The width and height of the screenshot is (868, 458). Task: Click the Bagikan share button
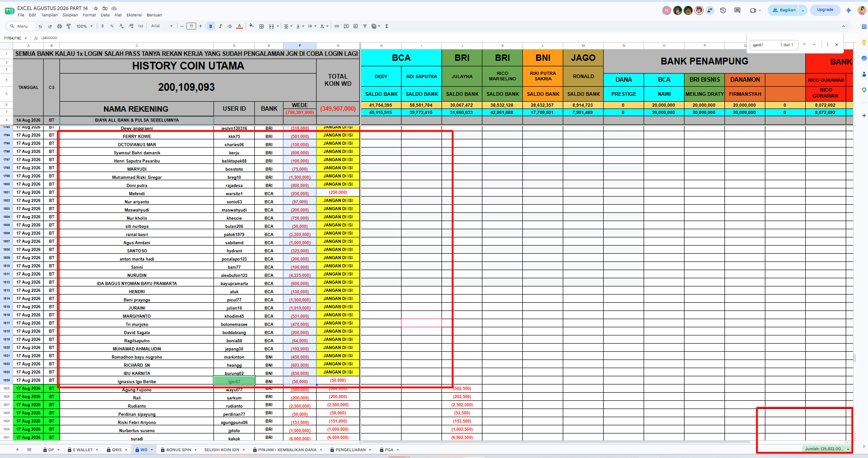784,10
